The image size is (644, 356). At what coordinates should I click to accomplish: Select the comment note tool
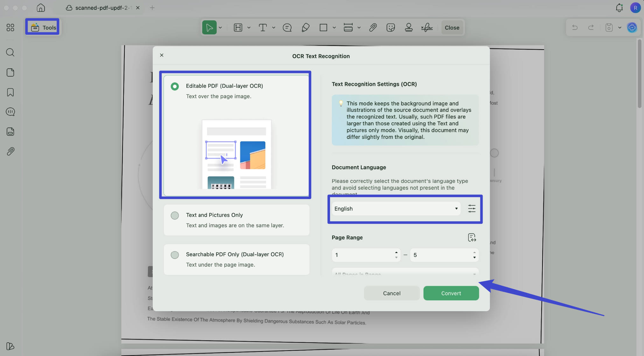point(287,28)
